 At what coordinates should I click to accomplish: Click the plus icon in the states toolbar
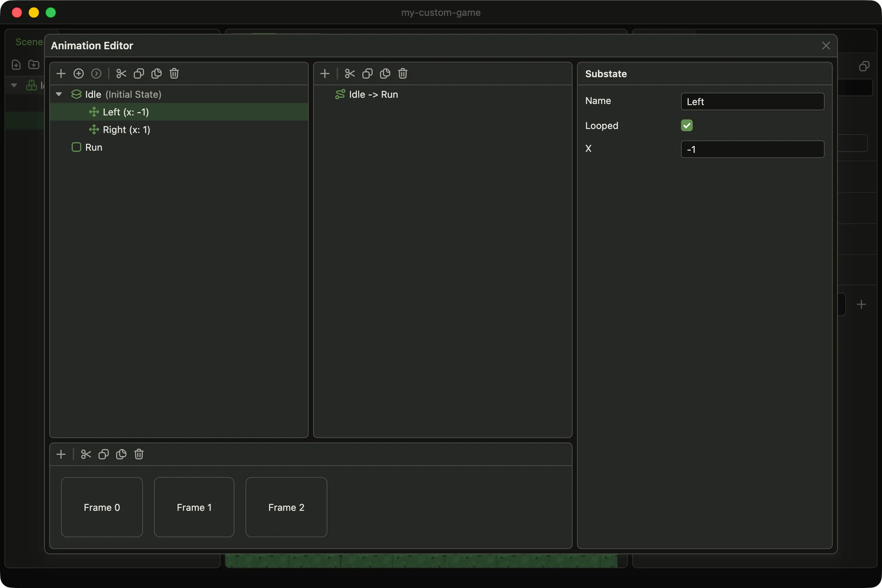coord(61,73)
